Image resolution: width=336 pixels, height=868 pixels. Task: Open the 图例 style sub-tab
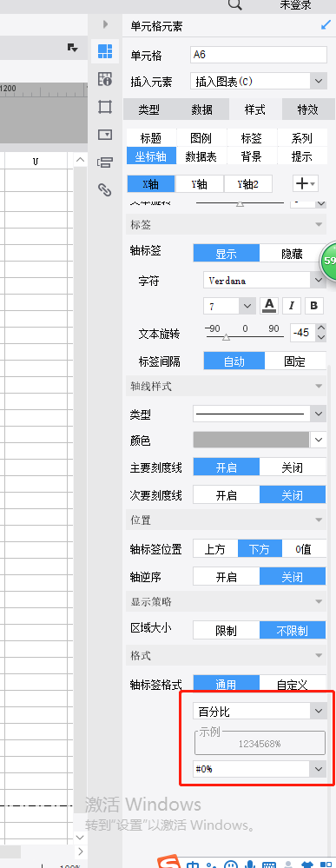[x=201, y=138]
